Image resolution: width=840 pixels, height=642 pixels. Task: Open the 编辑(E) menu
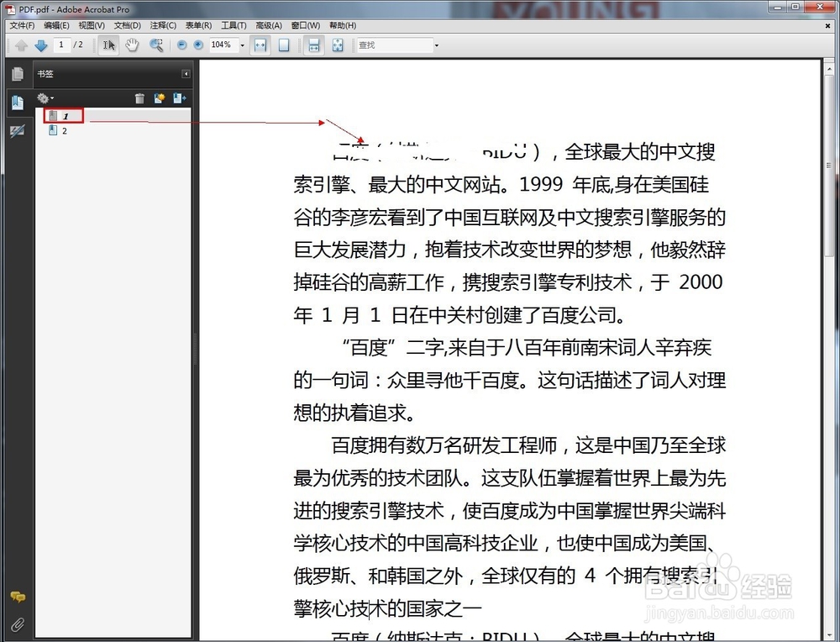coord(56,25)
